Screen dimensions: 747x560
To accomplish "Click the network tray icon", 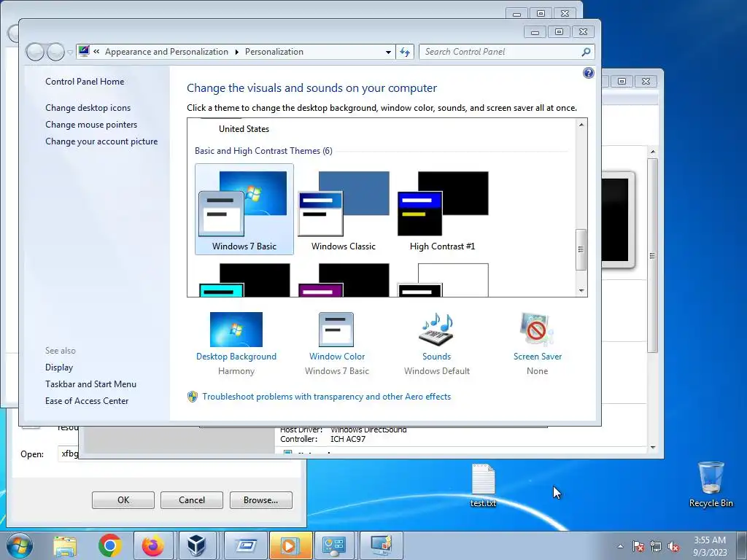I will click(x=656, y=547).
